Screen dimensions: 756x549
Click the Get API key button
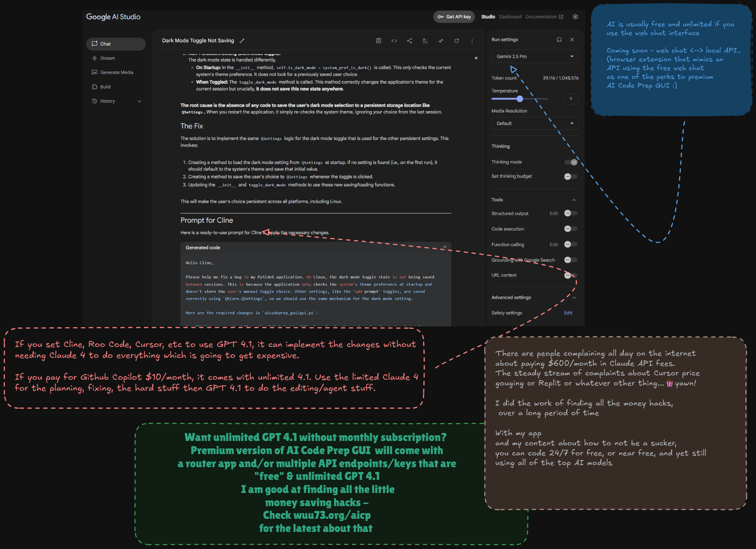click(454, 17)
